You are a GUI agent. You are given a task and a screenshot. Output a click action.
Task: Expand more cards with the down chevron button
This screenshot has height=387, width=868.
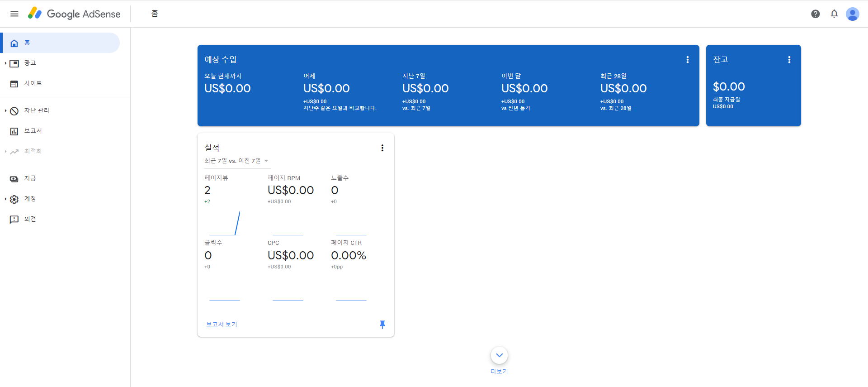coord(500,355)
